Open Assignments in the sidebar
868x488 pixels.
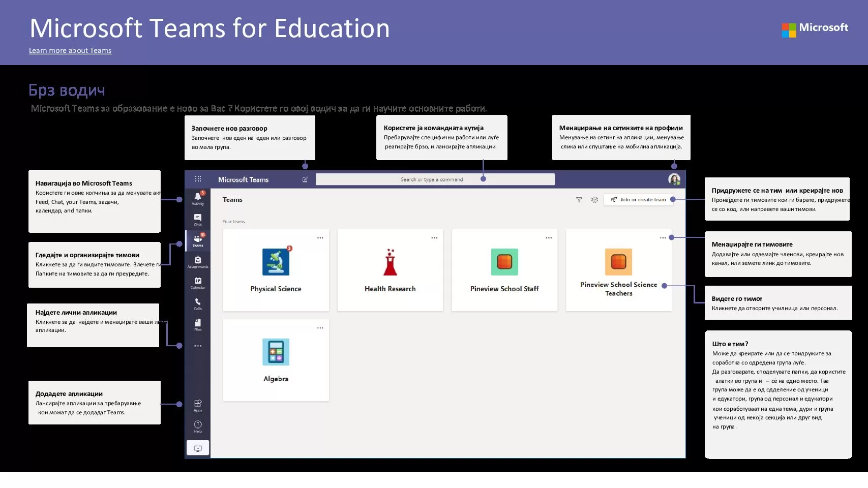tap(198, 262)
